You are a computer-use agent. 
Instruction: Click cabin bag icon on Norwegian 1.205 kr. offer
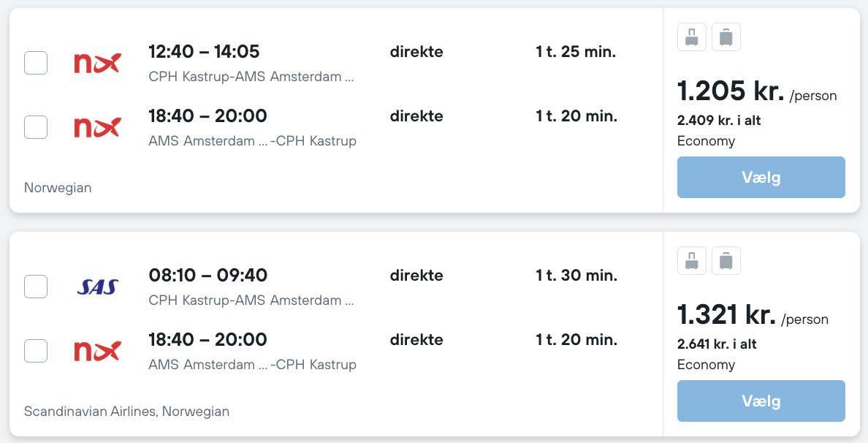pos(691,37)
